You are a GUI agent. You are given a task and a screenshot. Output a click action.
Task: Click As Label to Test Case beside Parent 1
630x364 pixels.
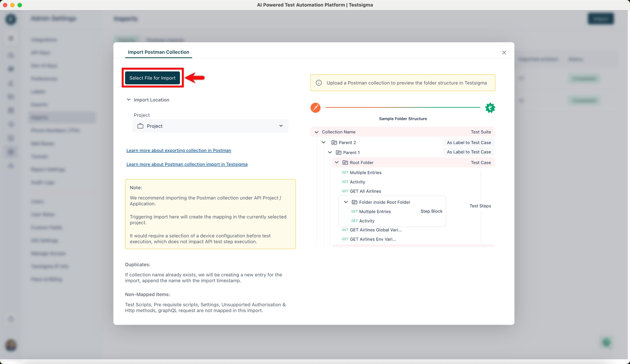tap(469, 152)
